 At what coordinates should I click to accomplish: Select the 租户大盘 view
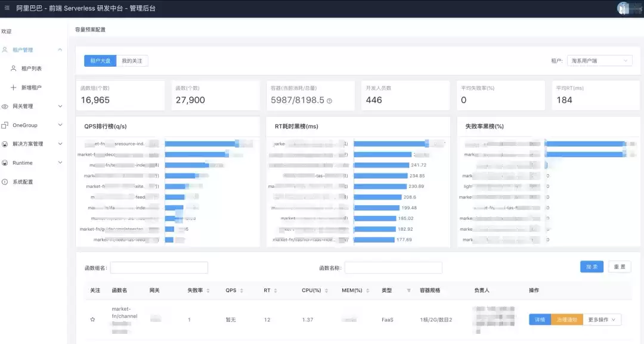click(100, 61)
